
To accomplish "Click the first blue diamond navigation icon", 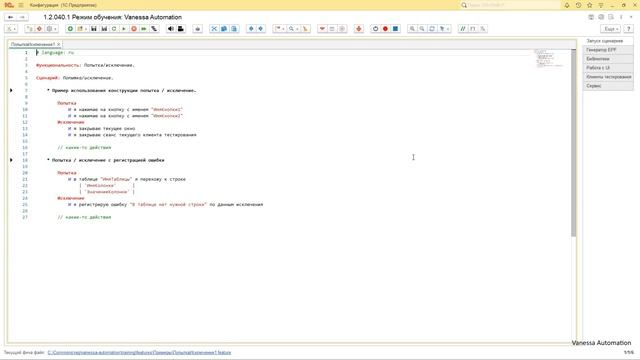I will 251,29.
